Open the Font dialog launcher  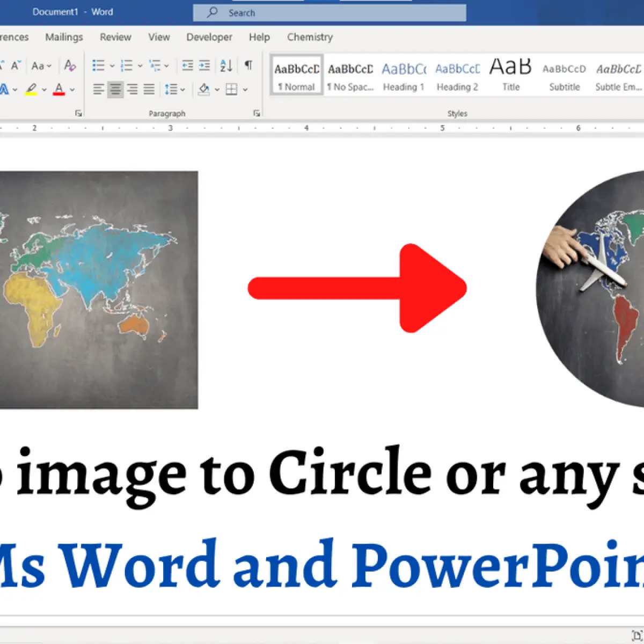pos(79,113)
